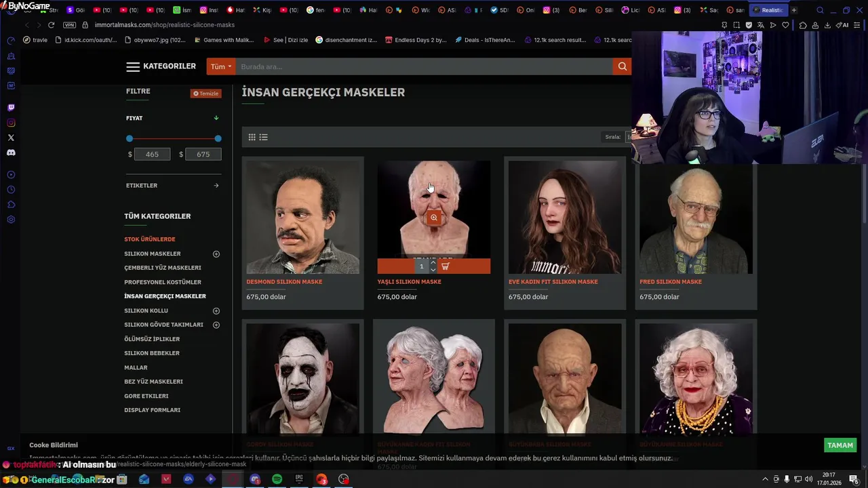Expand Silikon Gövde Takımları plus
The image size is (868, 488).
pyautogui.click(x=216, y=325)
